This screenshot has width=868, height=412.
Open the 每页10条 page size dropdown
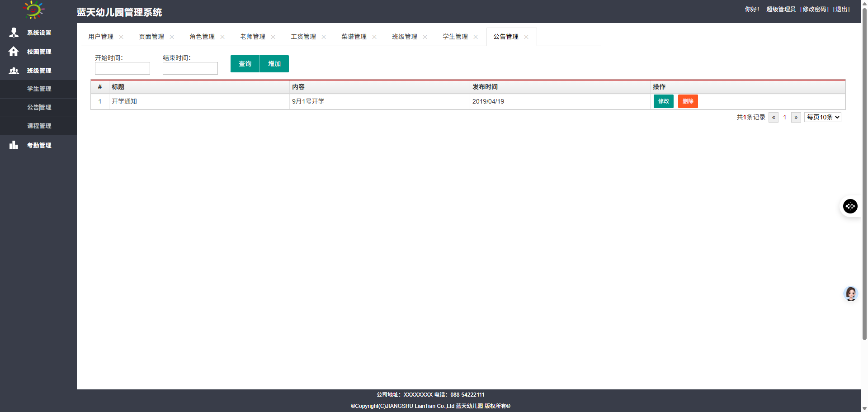point(822,117)
